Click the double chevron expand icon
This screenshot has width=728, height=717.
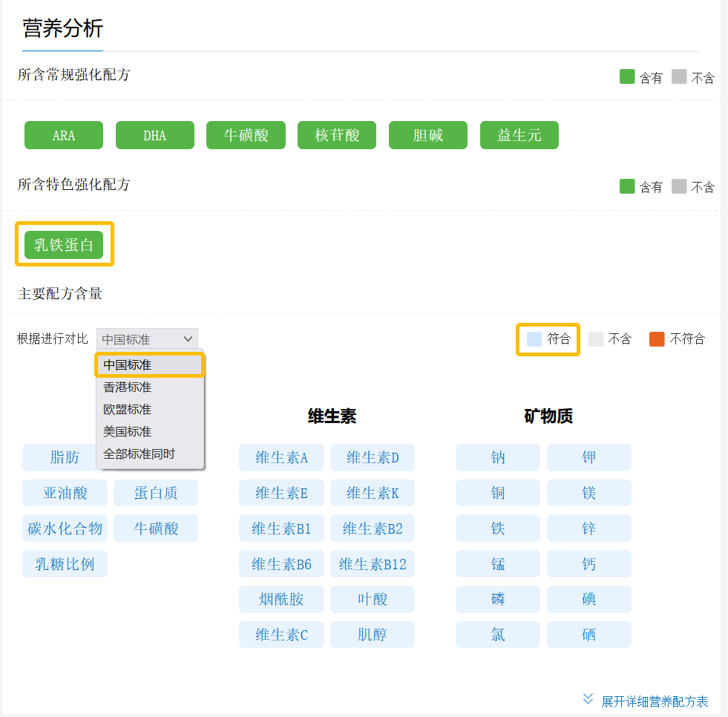[588, 699]
